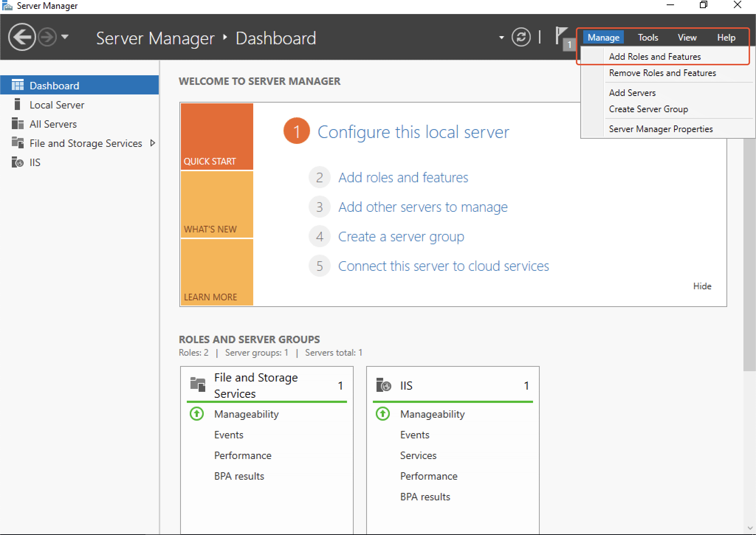The width and height of the screenshot is (756, 535).
Task: Click the scrollbar down arrow
Action: (x=750, y=528)
